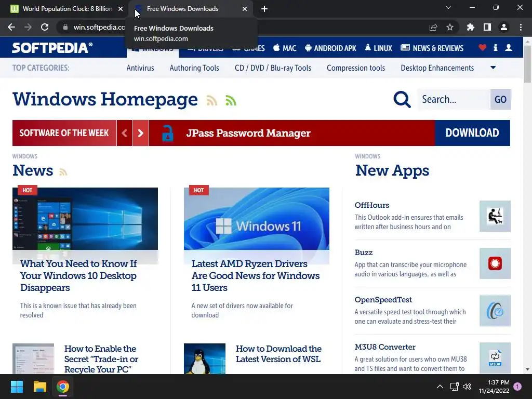Select the Compression tools category
Viewport: 532px width, 399px height.
click(356, 68)
